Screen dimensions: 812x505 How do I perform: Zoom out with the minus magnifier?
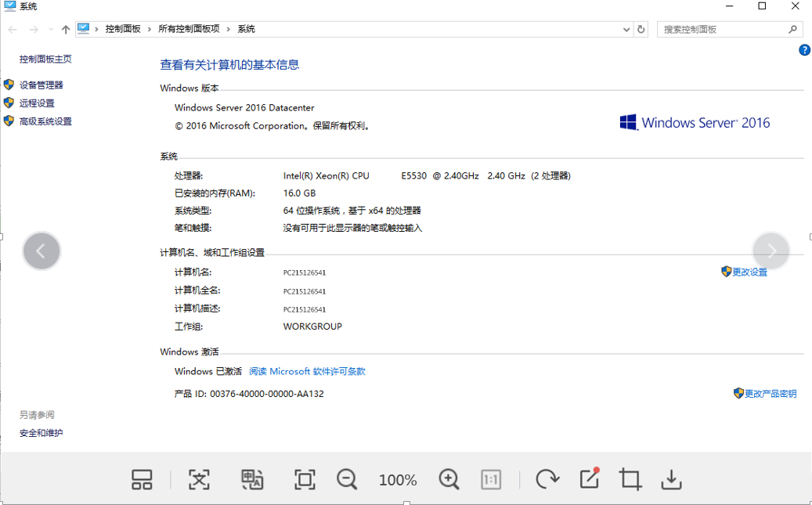(347, 479)
